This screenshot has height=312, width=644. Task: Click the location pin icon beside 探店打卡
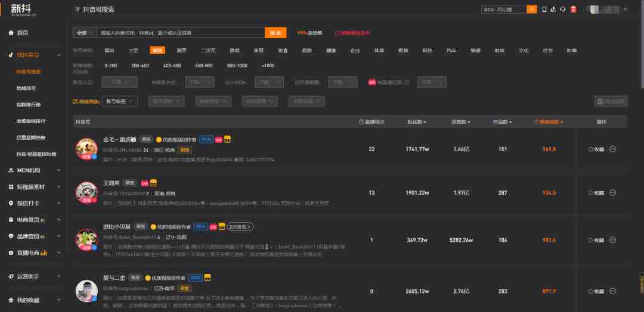11,203
